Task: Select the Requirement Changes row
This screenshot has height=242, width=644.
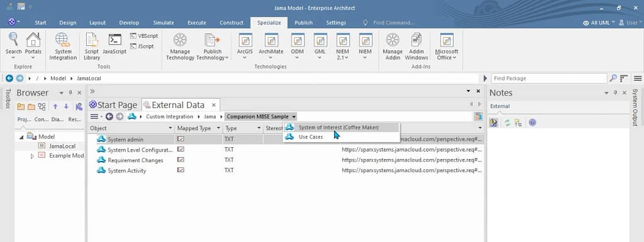Action: (286, 160)
